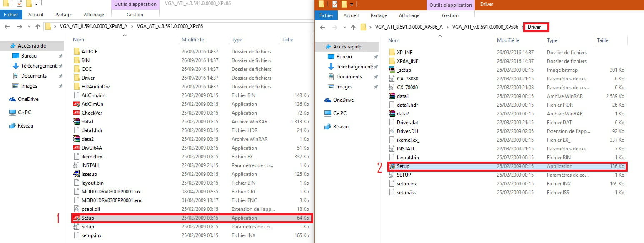Click the Téléchargements arrow icon in Driver window sidebar

pyautogui.click(x=331, y=67)
